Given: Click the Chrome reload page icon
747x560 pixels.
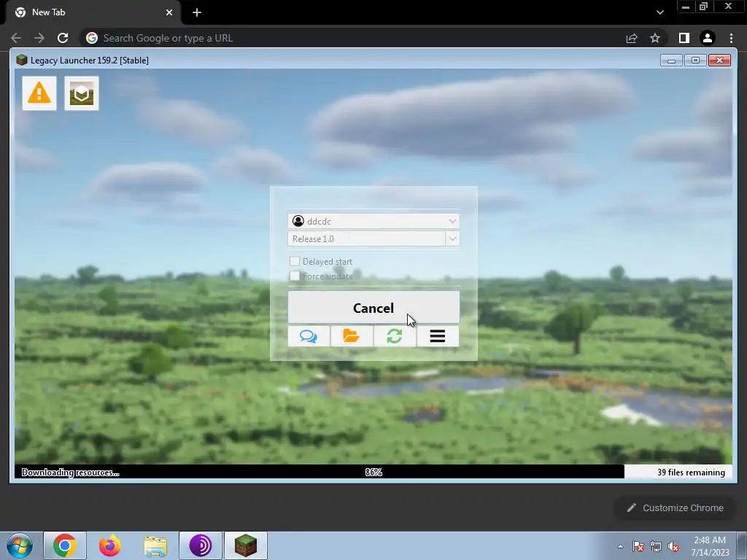Looking at the screenshot, I should coord(63,38).
